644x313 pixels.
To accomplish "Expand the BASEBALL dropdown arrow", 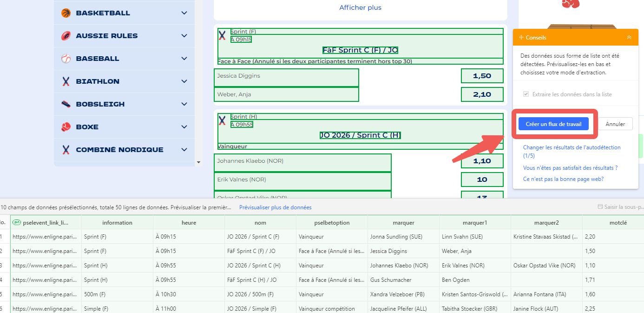I will [184, 58].
